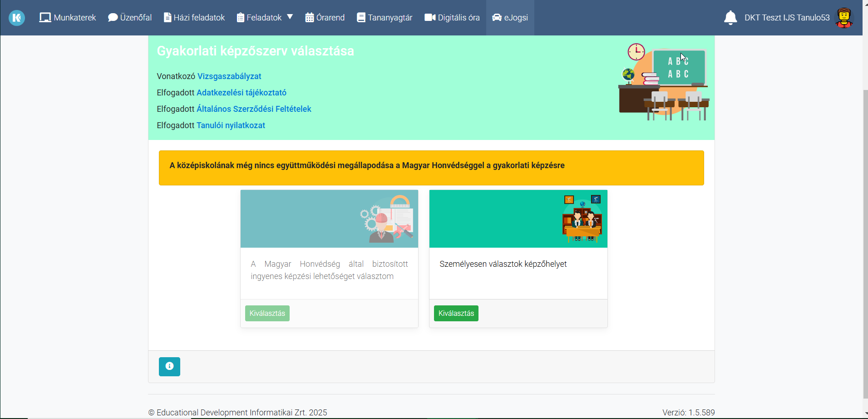
Task: Go to Házi feladatok
Action: click(x=194, y=18)
